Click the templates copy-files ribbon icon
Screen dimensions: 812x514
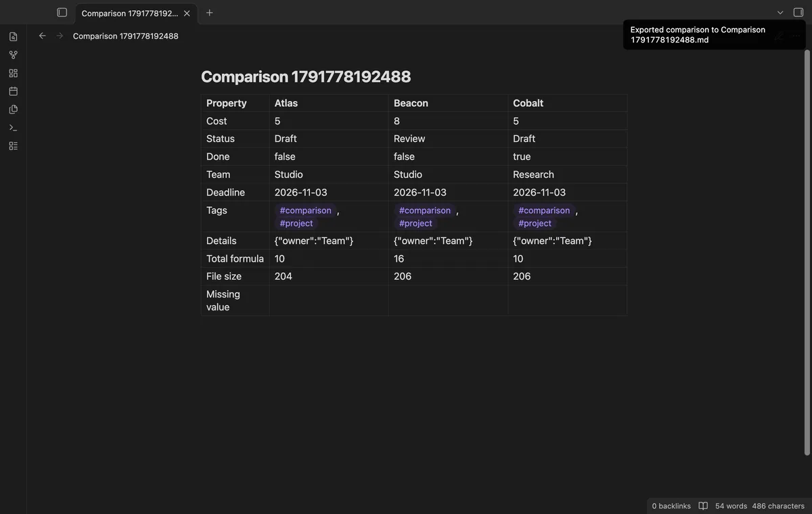(x=14, y=110)
